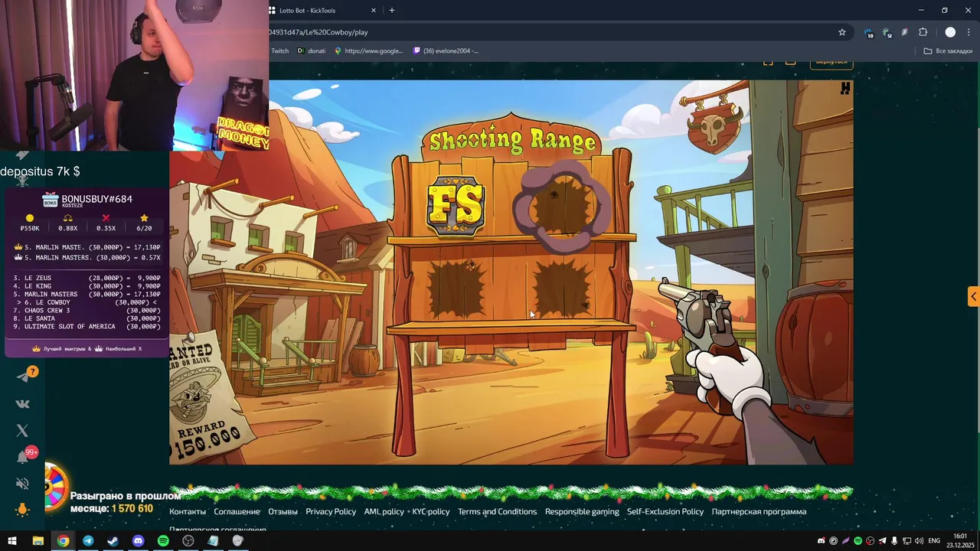Switch the ENG keyboard language
Viewport: 980px width, 551px height.
coord(934,541)
